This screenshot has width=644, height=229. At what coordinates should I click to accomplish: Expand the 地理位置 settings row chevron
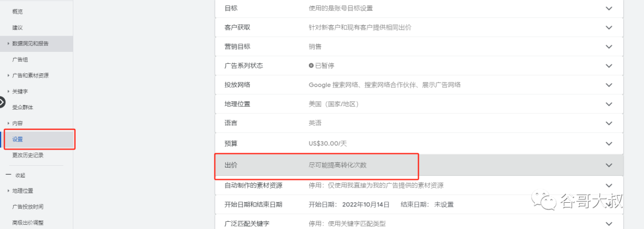609,104
